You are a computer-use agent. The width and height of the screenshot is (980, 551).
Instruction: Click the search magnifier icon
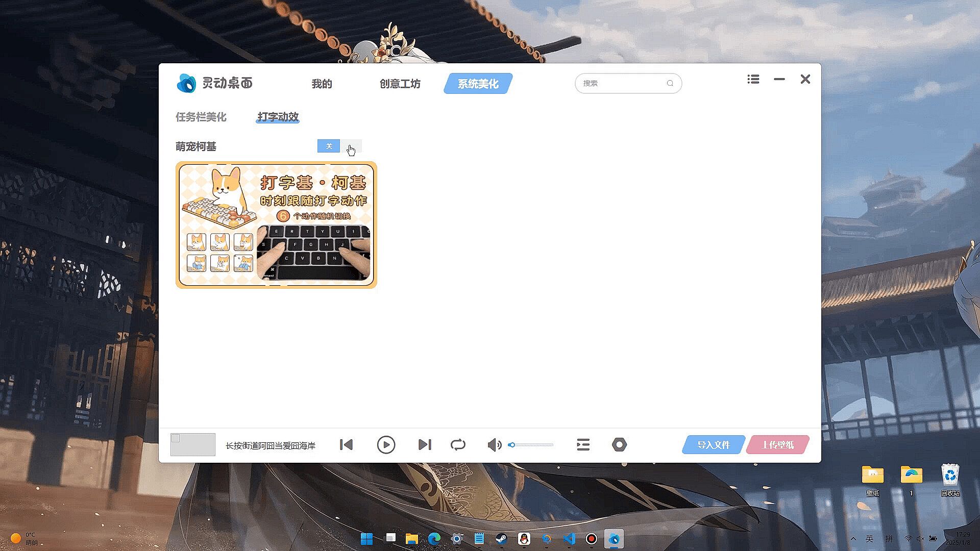click(x=670, y=83)
